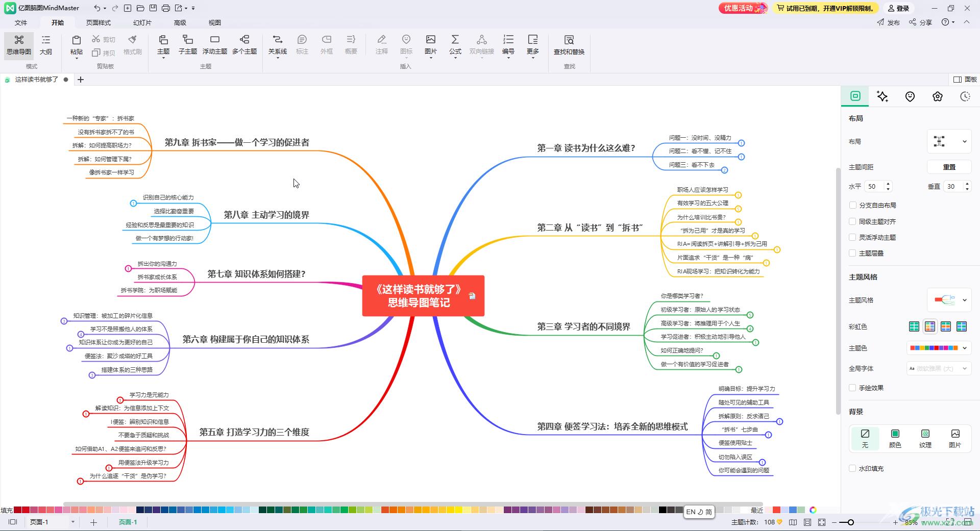Switch to the 页面样式 tab
This screenshot has width=980, height=531.
tap(99, 22)
